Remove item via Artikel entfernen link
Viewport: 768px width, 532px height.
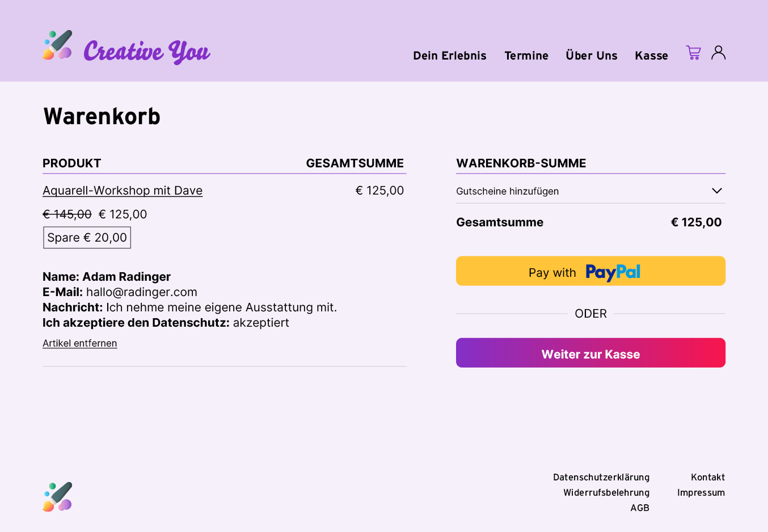[x=80, y=343]
